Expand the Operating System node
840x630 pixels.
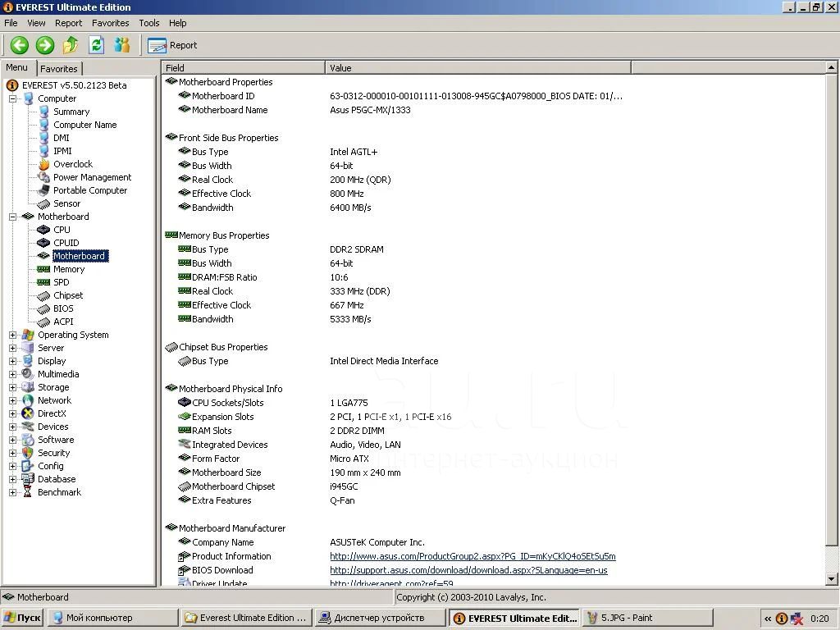point(12,335)
